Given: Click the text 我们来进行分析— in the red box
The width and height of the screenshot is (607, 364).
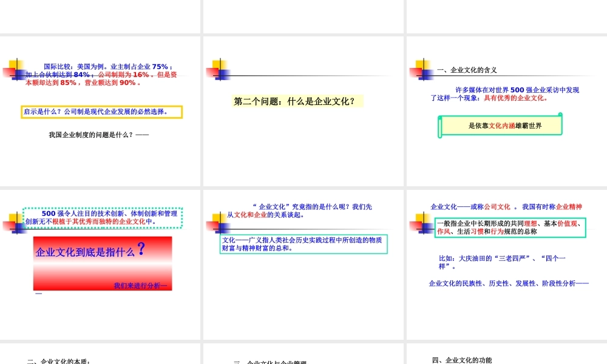Looking at the screenshot, I should 140,286.
